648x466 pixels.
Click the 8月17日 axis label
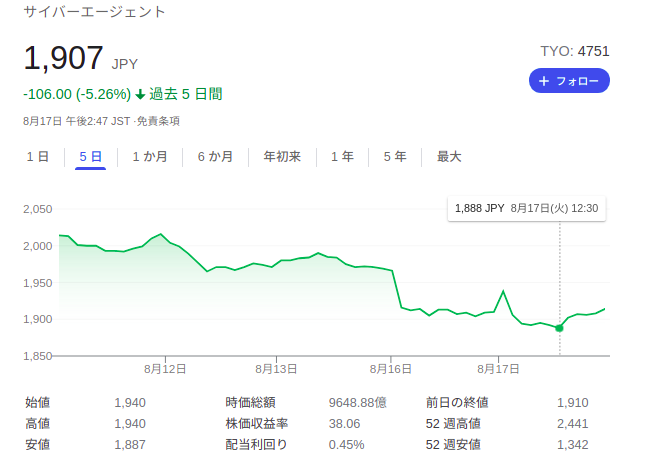(x=498, y=369)
